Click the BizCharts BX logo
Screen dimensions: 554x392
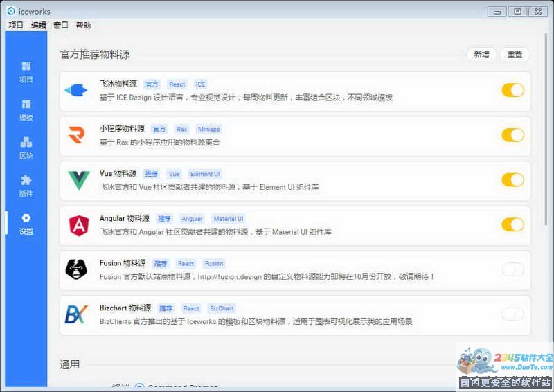(76, 314)
